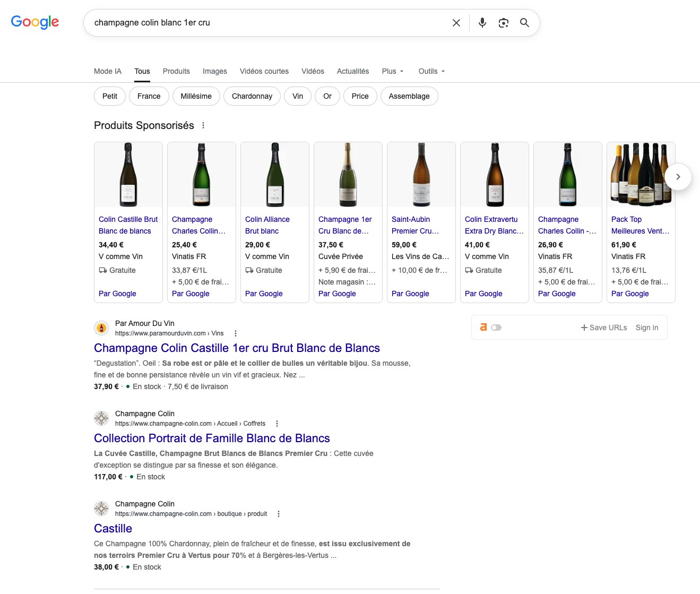Apply the Price filter chip
Screen dimensions: 700x594
point(360,96)
